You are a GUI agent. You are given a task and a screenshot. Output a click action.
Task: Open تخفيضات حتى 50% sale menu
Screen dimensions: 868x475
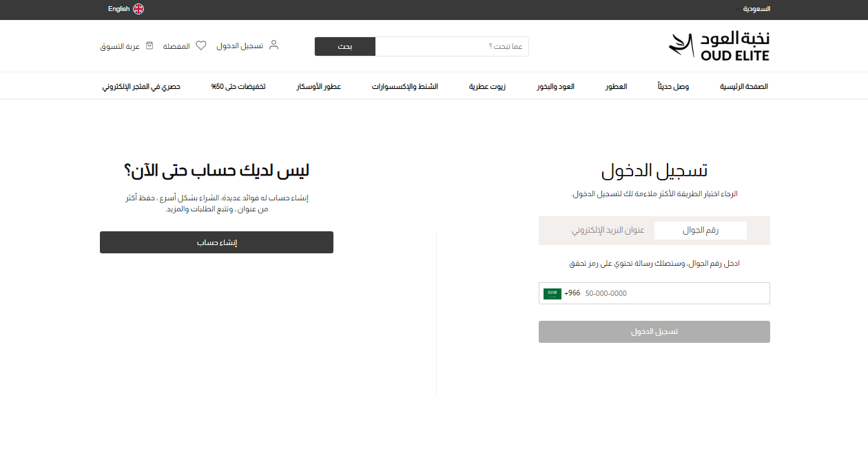(x=238, y=87)
